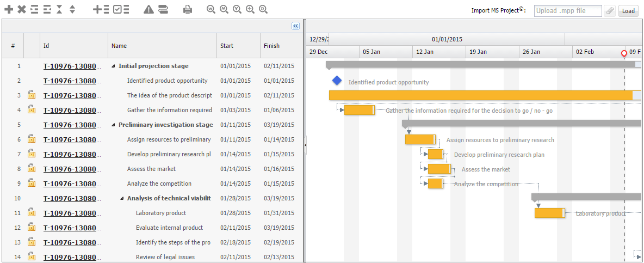Image resolution: width=644 pixels, height=263 pixels.
Task: Click the '12 Jan' week header in the timeline
Action: coord(439,52)
